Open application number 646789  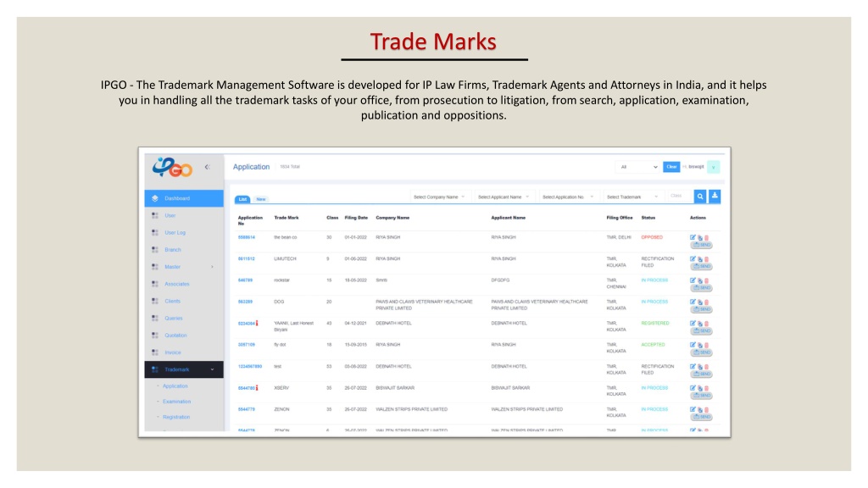pyautogui.click(x=245, y=280)
